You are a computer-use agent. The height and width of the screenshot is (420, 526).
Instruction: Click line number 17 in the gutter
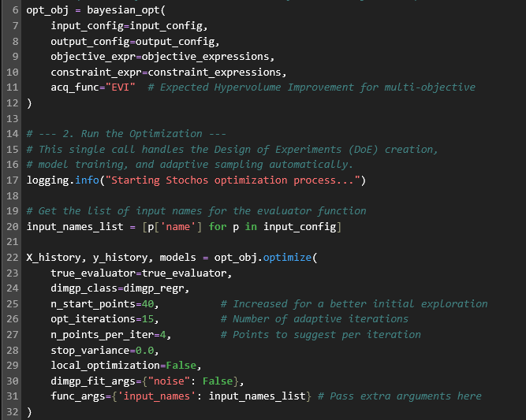click(13, 180)
